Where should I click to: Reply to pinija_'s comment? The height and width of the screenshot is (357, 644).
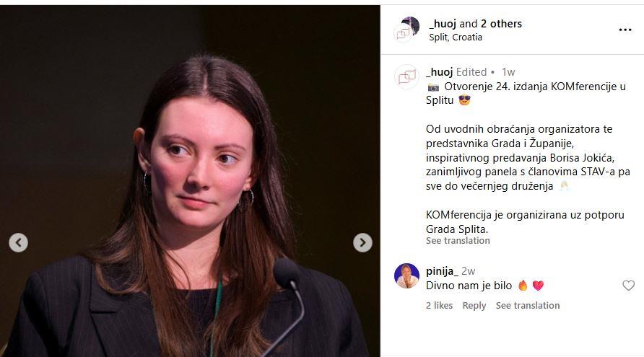coord(474,306)
